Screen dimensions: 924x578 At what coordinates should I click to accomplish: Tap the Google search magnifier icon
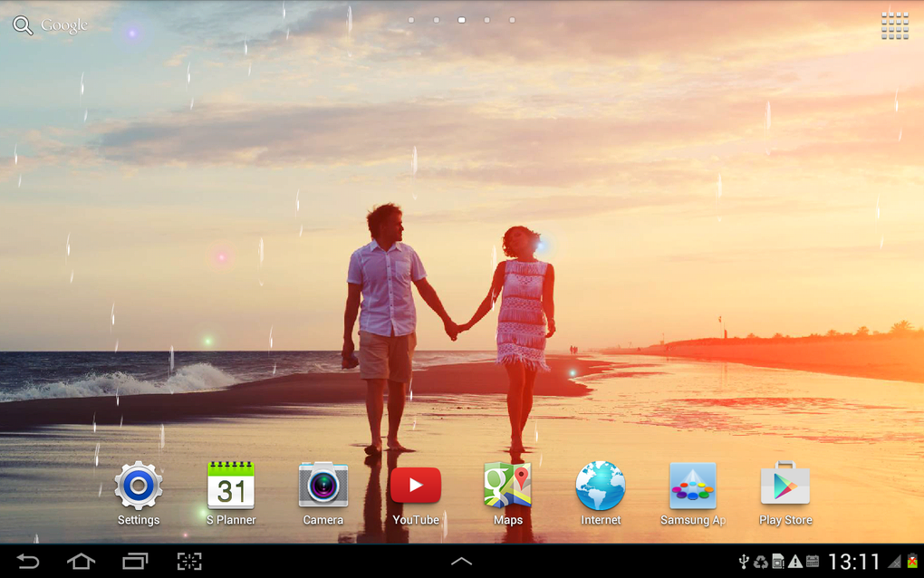(23, 25)
